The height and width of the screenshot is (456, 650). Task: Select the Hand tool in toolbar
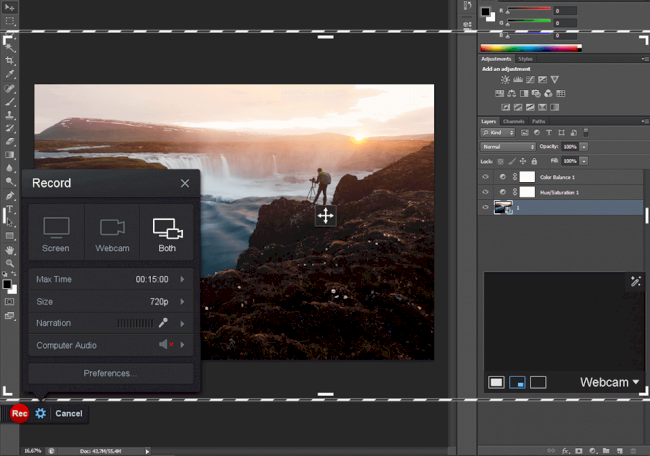pos(9,249)
